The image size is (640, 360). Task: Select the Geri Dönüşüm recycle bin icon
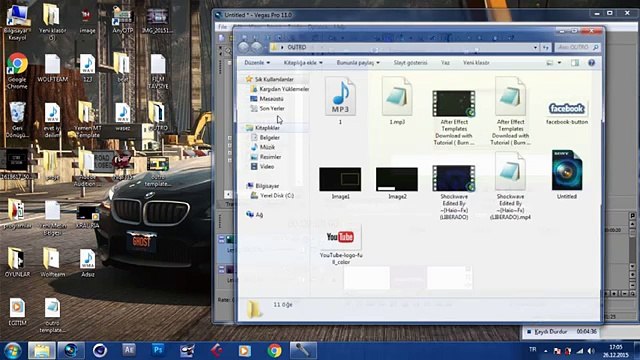tap(17, 120)
